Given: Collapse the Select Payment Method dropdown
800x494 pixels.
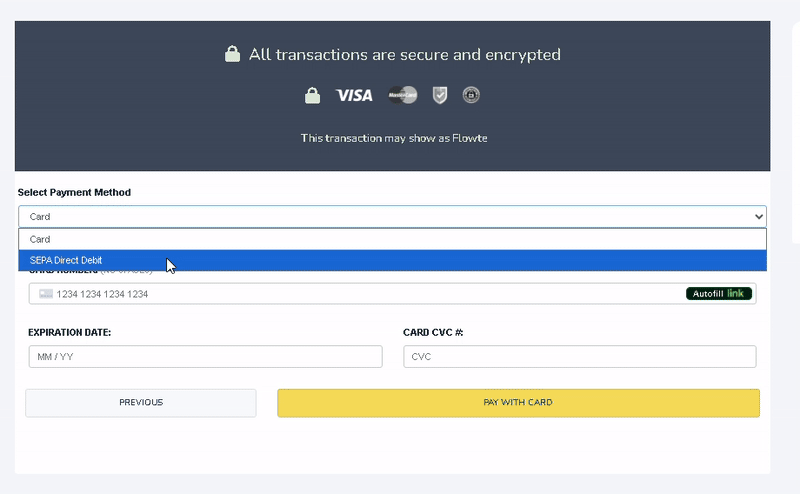Looking at the screenshot, I should coord(392,216).
